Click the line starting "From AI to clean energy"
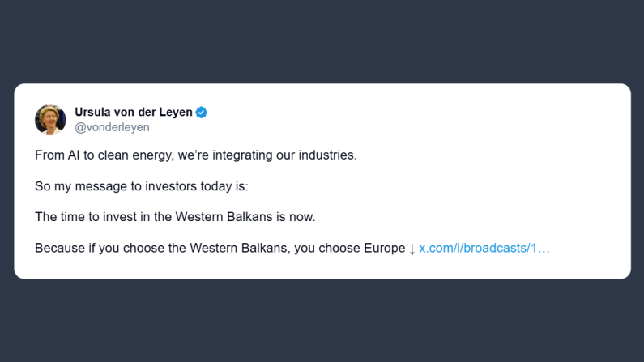Viewport: 644px width, 362px height. click(x=195, y=155)
